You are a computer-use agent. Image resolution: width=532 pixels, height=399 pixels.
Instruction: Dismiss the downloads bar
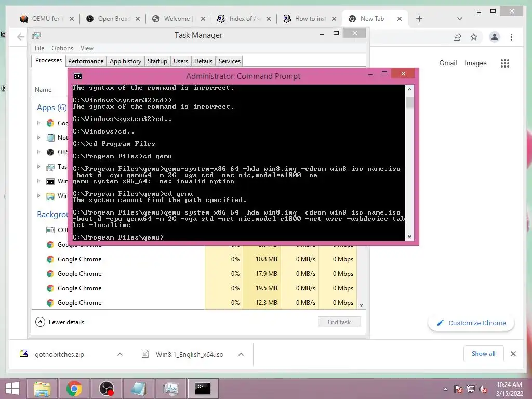[x=513, y=354]
